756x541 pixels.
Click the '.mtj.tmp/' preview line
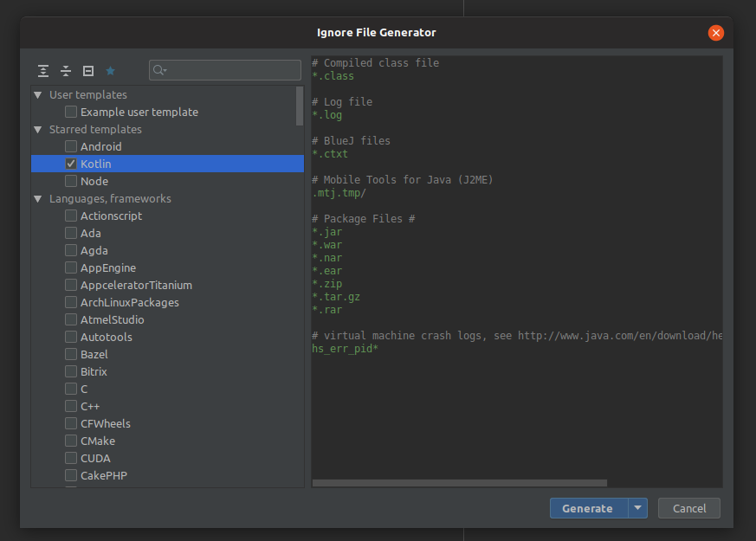click(x=339, y=193)
